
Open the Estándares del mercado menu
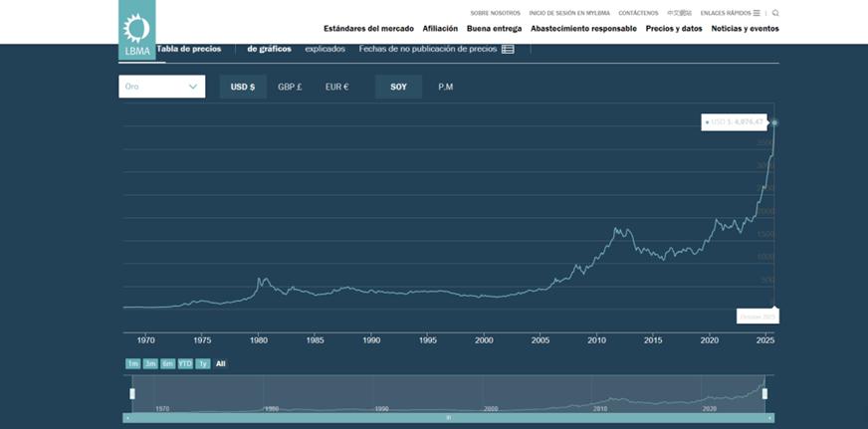(x=368, y=29)
